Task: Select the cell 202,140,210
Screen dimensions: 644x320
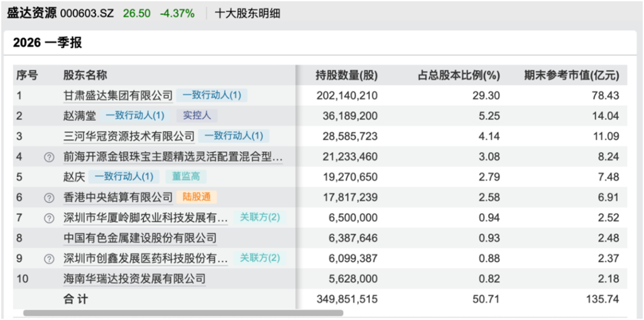Action: coord(347,95)
